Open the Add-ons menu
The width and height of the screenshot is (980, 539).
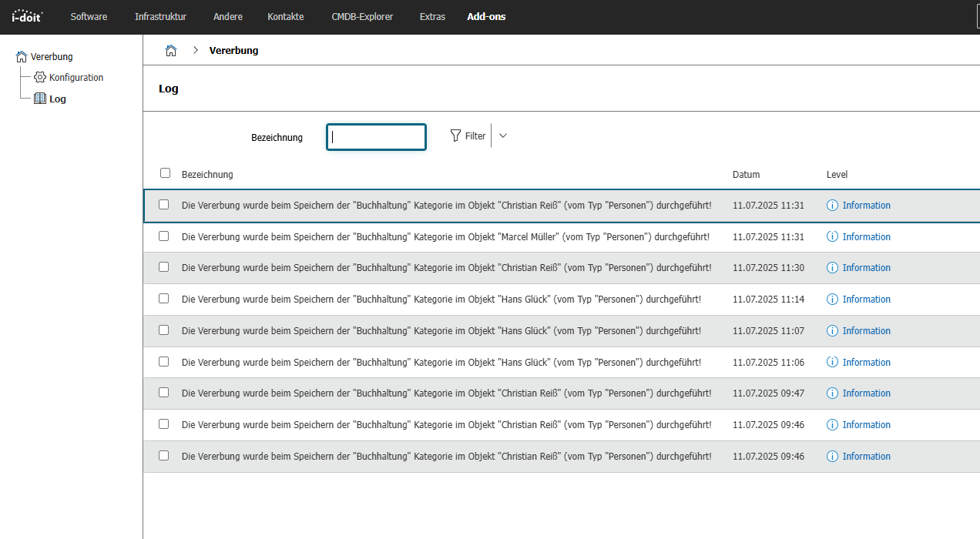pyautogui.click(x=486, y=17)
